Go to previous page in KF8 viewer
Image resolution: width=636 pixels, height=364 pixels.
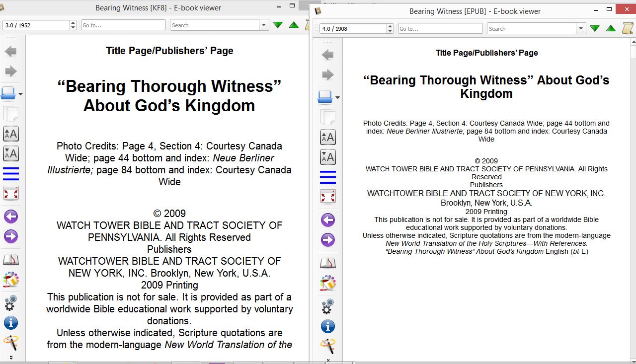[11, 217]
